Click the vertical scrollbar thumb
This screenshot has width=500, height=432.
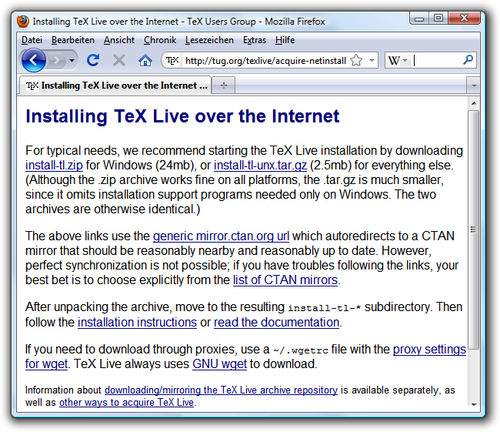pos(473,230)
